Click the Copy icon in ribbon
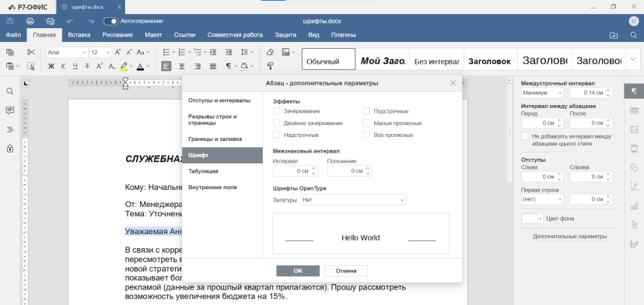 [10, 52]
